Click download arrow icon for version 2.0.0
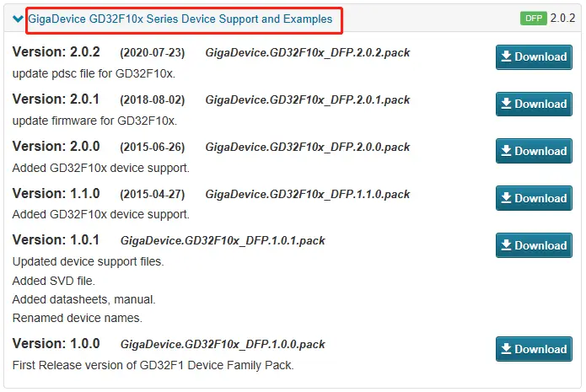The image size is (586, 392). coord(507,151)
